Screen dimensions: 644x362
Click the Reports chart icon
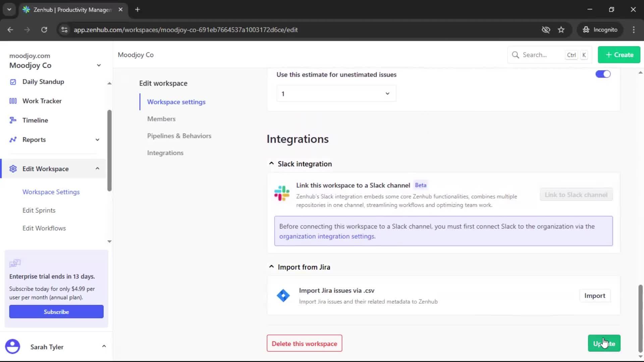tap(13, 140)
